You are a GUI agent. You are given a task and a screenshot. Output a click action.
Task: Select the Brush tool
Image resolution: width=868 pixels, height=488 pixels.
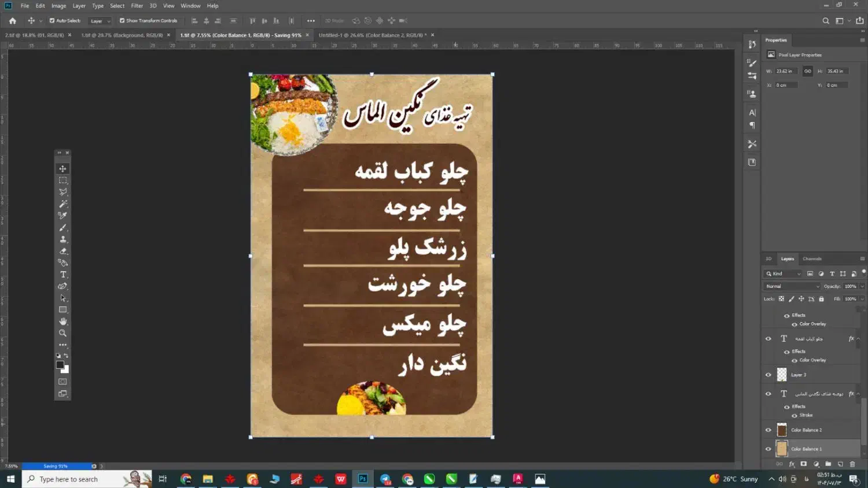click(x=62, y=228)
